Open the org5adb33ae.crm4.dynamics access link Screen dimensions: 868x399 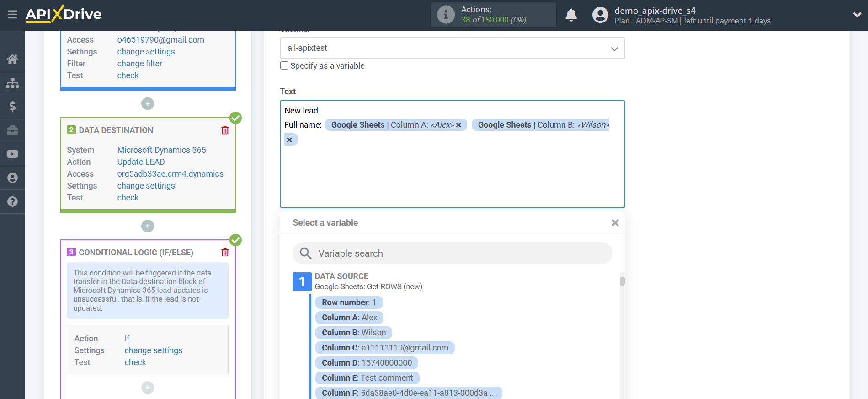tap(170, 174)
